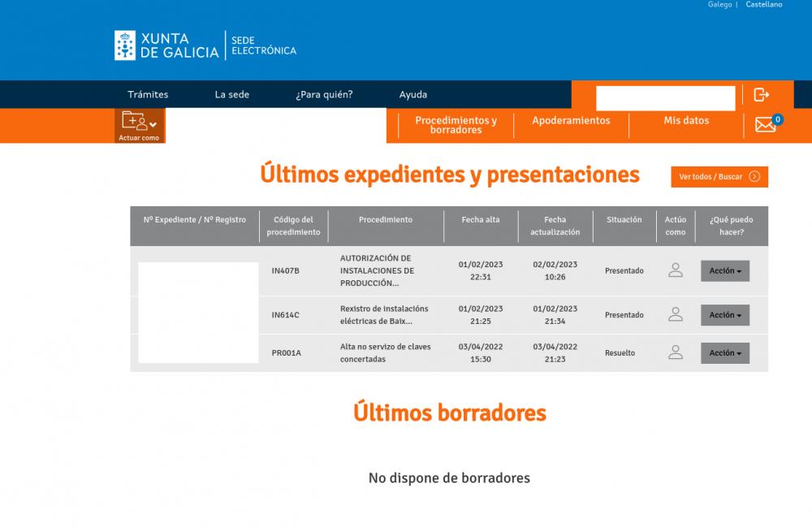Open the Trámites menu
The width and height of the screenshot is (812, 527).
click(148, 94)
